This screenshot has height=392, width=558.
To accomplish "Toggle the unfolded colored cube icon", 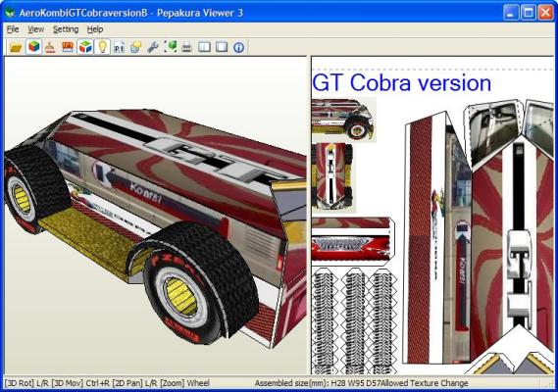I will [x=85, y=47].
